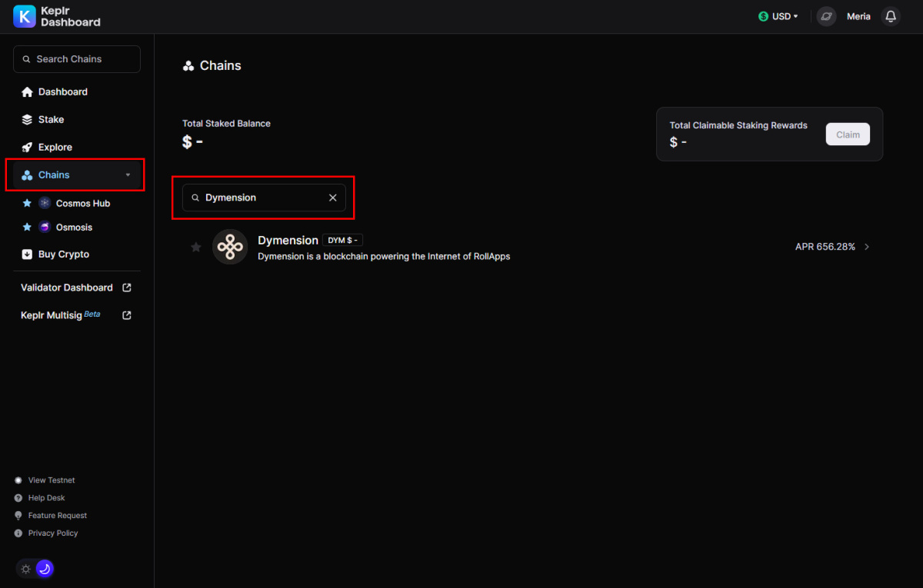Open Osmosis chain in sidebar
923x588 pixels.
(x=74, y=228)
